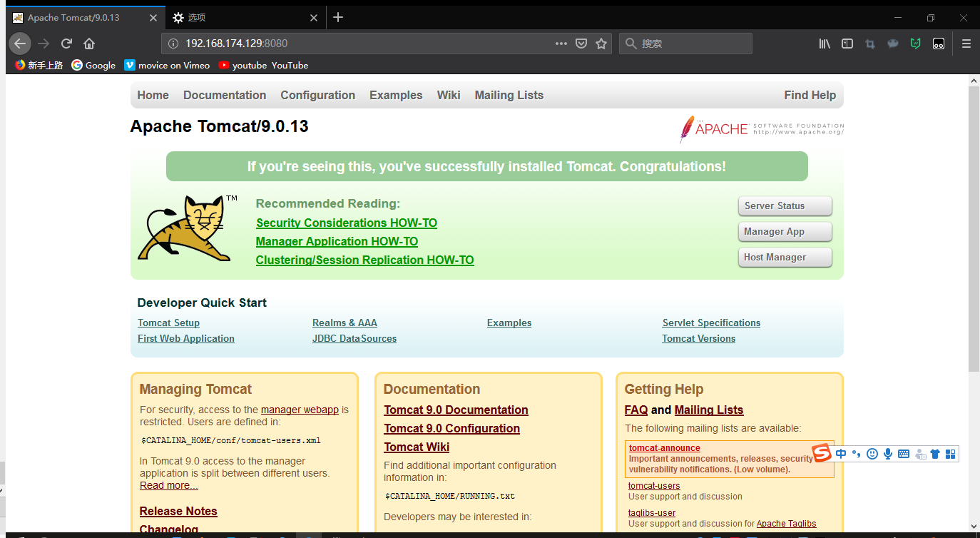Open Documentation in Tomcat nav bar
Image resolution: width=980 pixels, height=538 pixels.
(225, 95)
